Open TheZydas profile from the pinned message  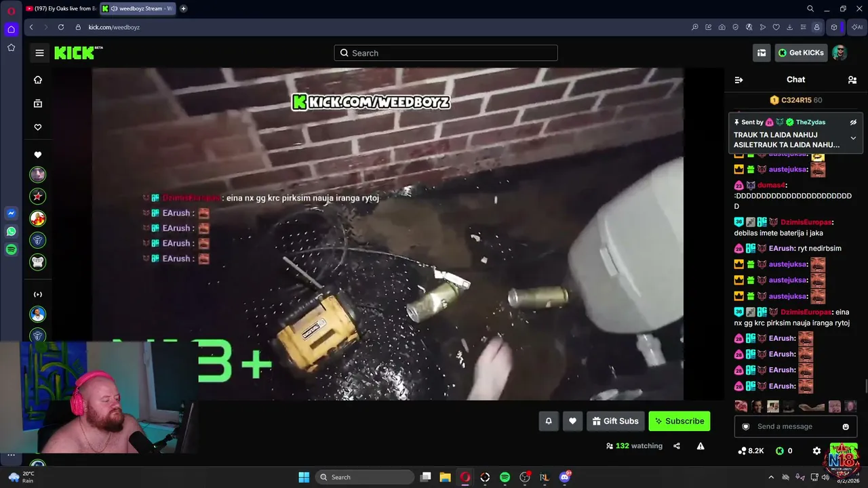tap(810, 123)
